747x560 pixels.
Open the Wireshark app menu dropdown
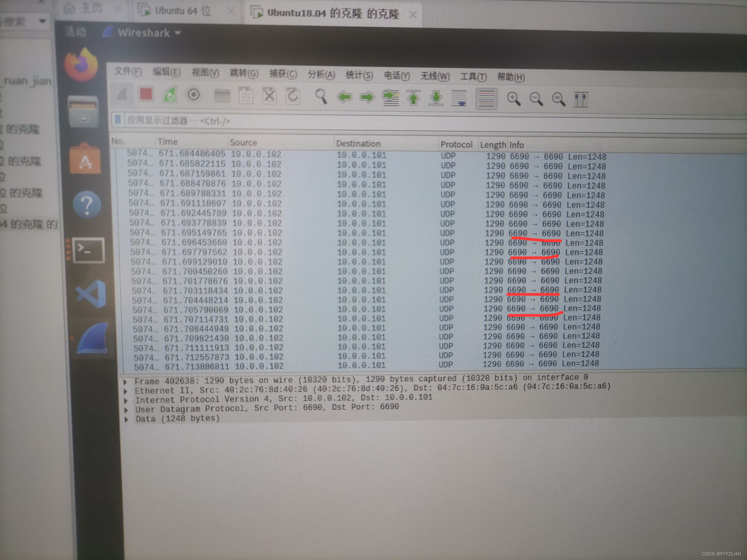(142, 33)
